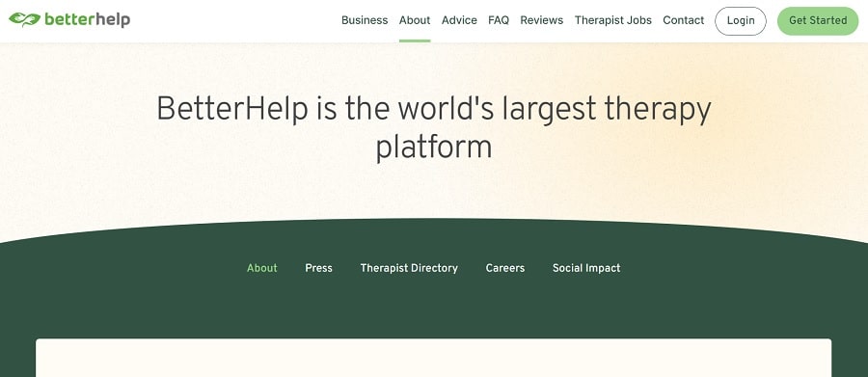
Task: Open the Business page
Action: point(365,20)
